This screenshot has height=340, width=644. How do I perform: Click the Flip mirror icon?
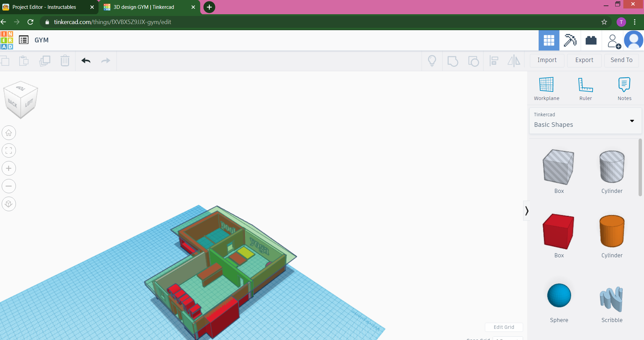(514, 61)
